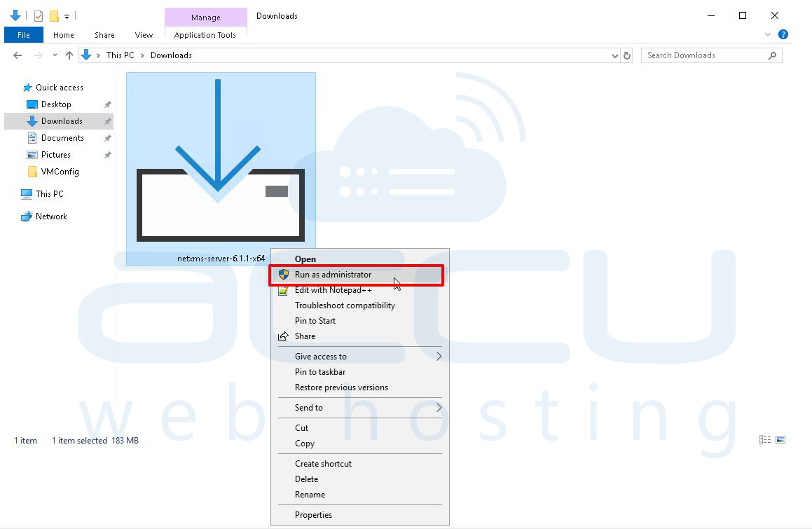Open the Recent locations dropdown arrow

[x=55, y=55]
